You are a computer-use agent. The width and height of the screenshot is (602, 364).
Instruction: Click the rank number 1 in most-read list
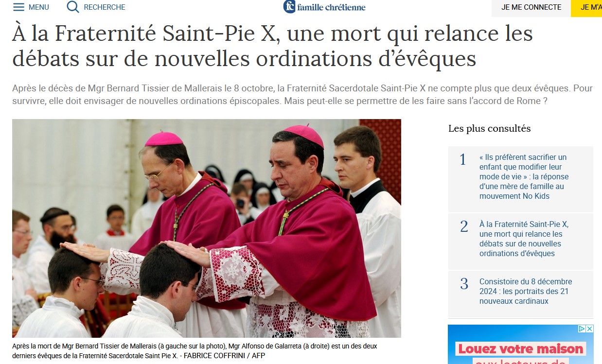pos(463,159)
